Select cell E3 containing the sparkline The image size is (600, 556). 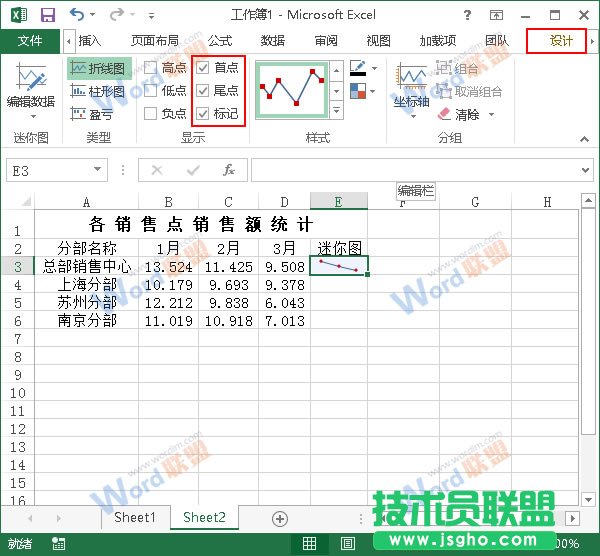coord(339,265)
